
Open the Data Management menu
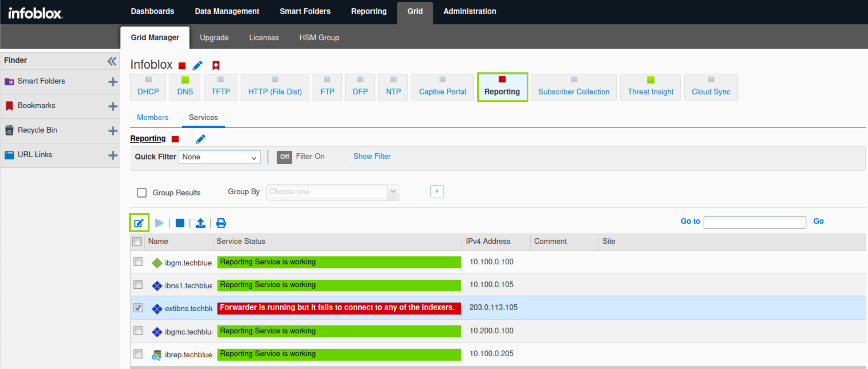[227, 11]
